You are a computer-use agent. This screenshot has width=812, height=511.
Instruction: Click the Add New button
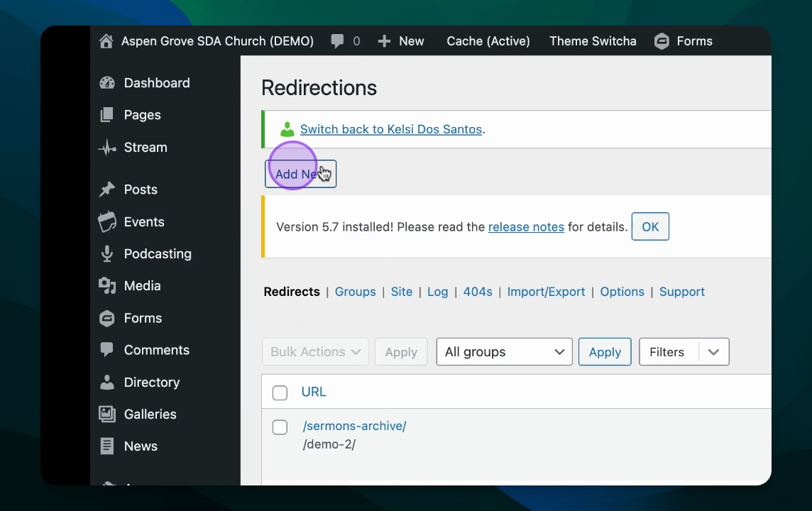[x=300, y=174]
